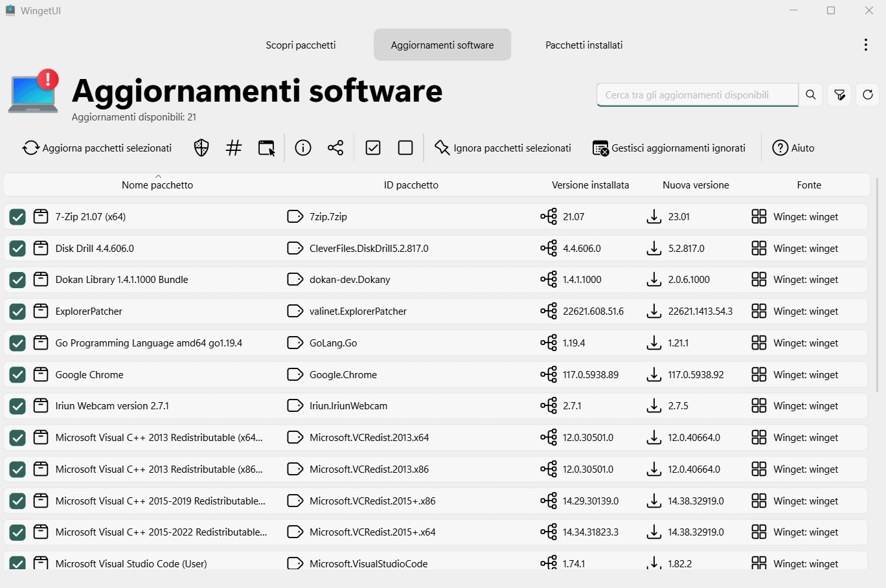Viewport: 886px width, 588px height.
Task: Click tag icon beside Iriun.IriunWebcam
Action: [295, 405]
